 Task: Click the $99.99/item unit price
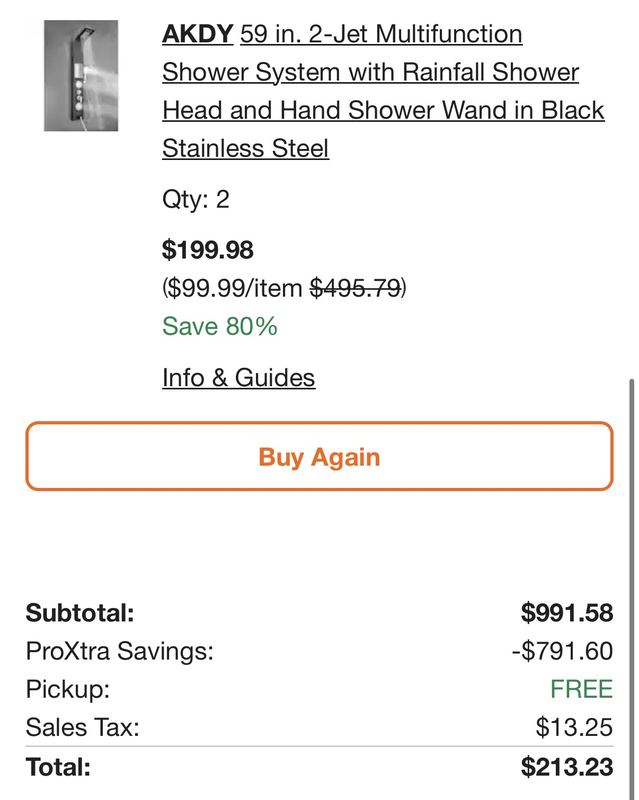[234, 288]
